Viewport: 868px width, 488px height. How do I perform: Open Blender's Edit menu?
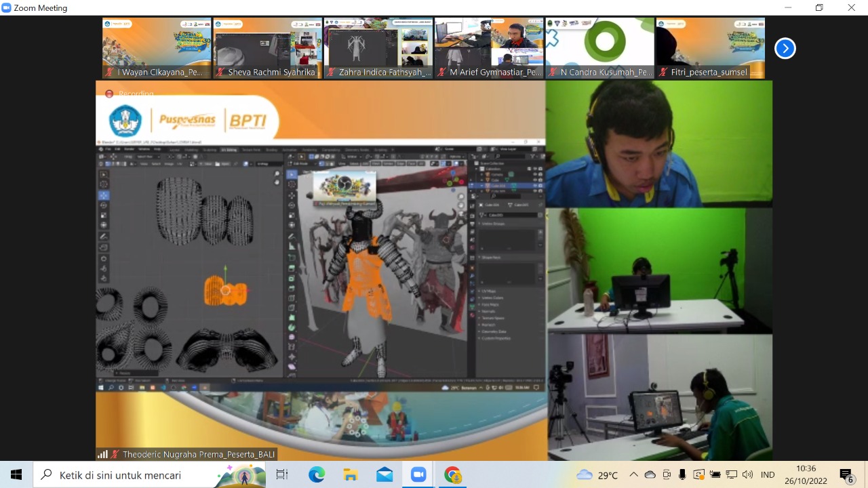point(118,149)
